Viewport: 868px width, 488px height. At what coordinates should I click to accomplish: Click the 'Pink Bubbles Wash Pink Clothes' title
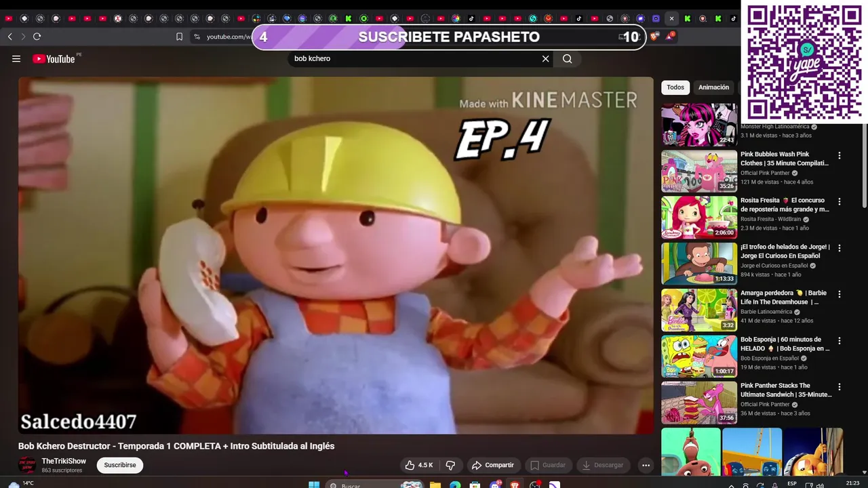point(785,159)
